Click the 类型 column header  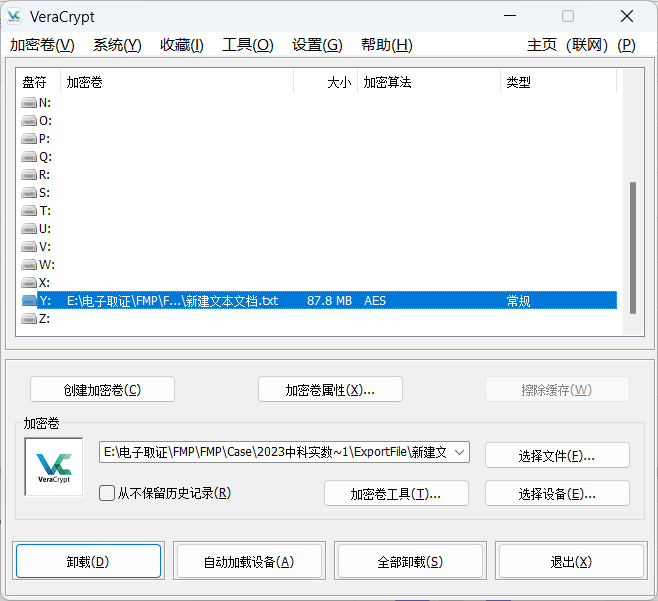pos(559,82)
